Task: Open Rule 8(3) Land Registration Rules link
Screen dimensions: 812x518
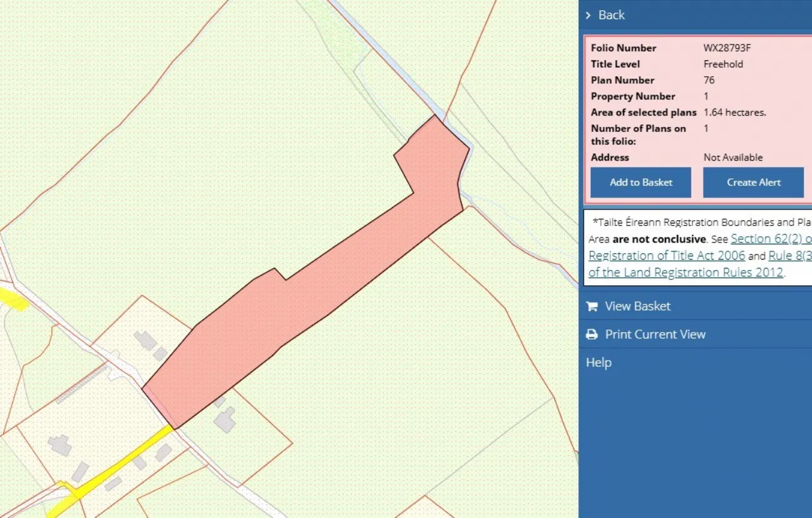Action: pos(790,256)
